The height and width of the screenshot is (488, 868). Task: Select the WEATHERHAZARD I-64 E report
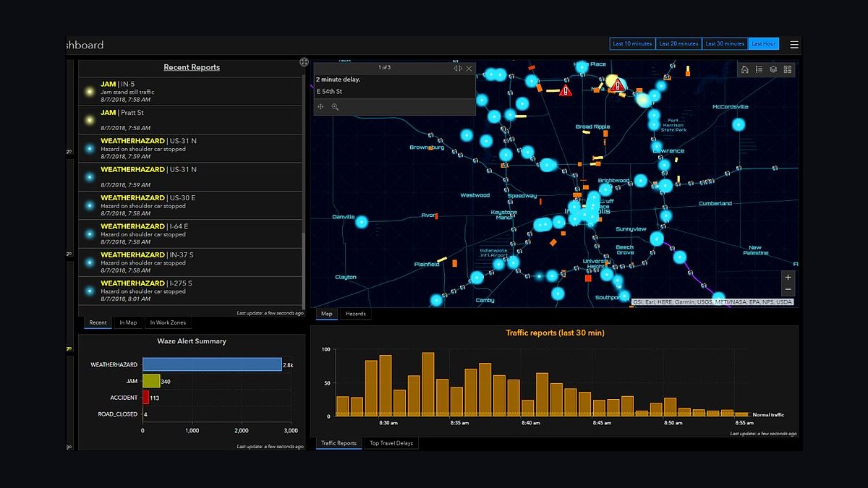coord(192,234)
